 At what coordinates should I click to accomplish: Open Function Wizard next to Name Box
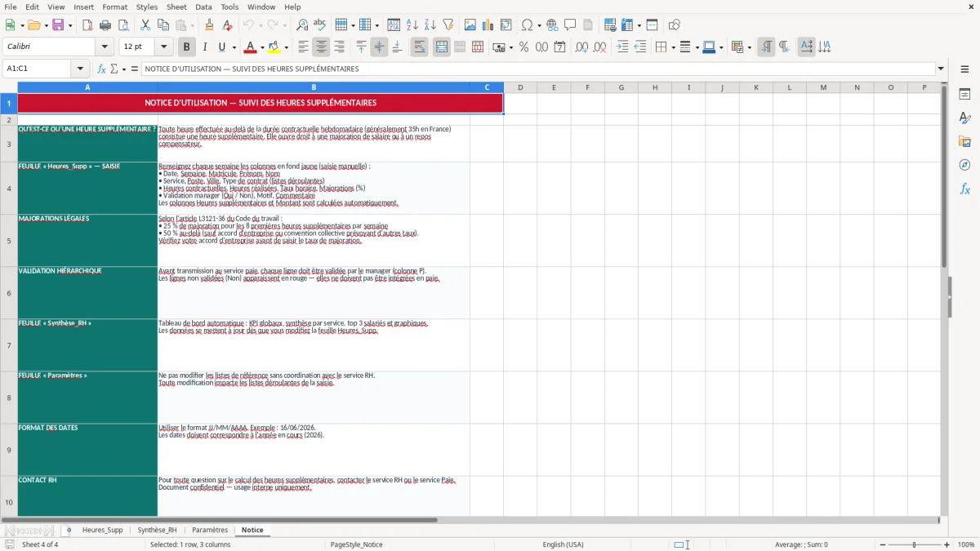pos(102,69)
